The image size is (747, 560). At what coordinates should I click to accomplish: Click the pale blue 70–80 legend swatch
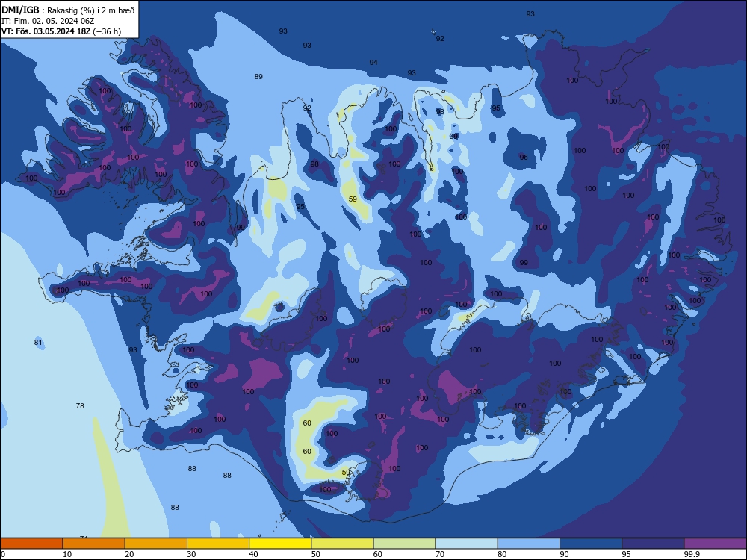click(466, 544)
